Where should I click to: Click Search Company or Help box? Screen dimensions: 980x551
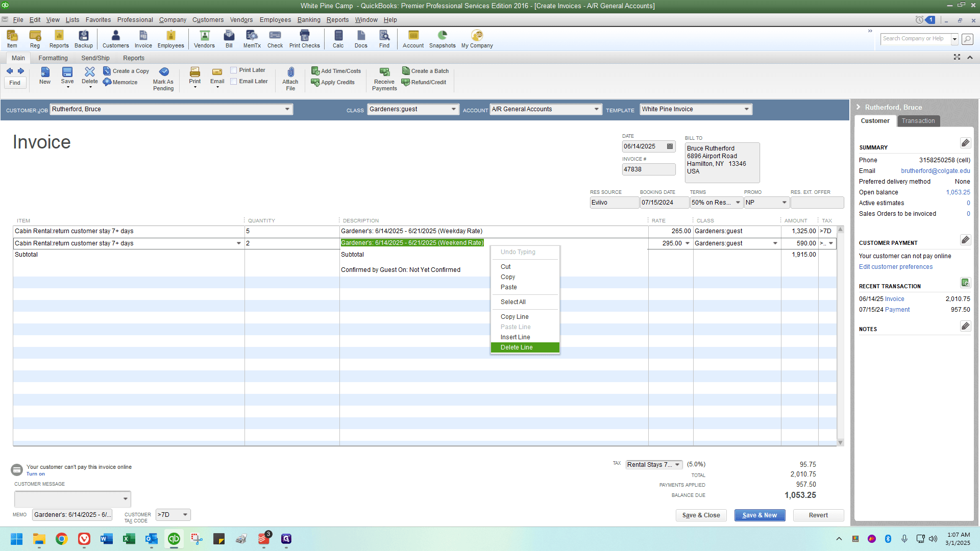point(916,39)
